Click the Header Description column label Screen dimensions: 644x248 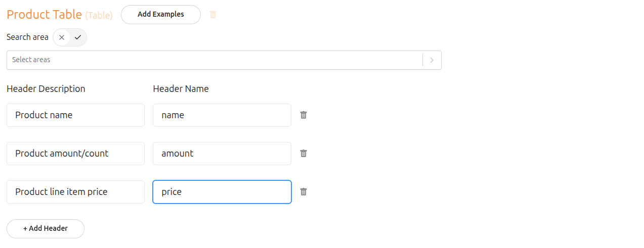click(46, 89)
